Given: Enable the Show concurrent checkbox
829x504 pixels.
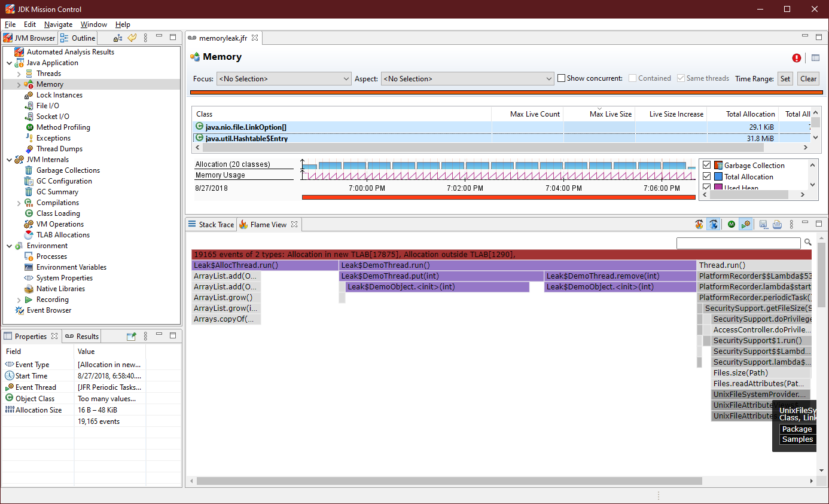Looking at the screenshot, I should pos(562,78).
